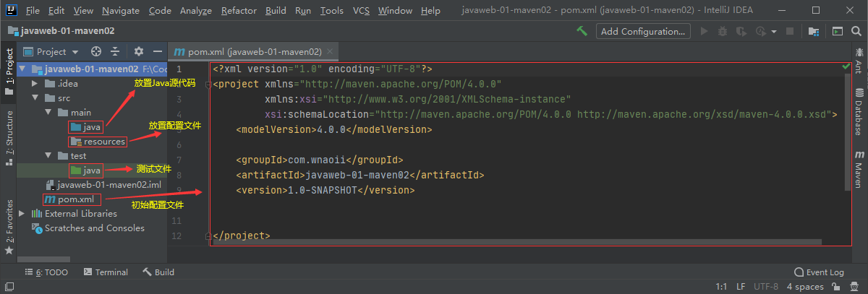Screen dimensions: 868x294
Task: Open Project panel settings gear
Action: point(139,51)
